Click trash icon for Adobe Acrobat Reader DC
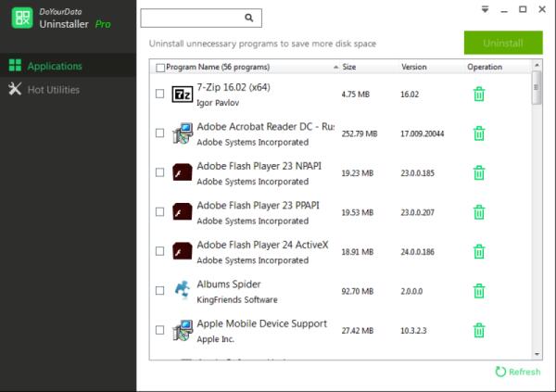Image resolution: width=556 pixels, height=392 pixels. point(479,133)
